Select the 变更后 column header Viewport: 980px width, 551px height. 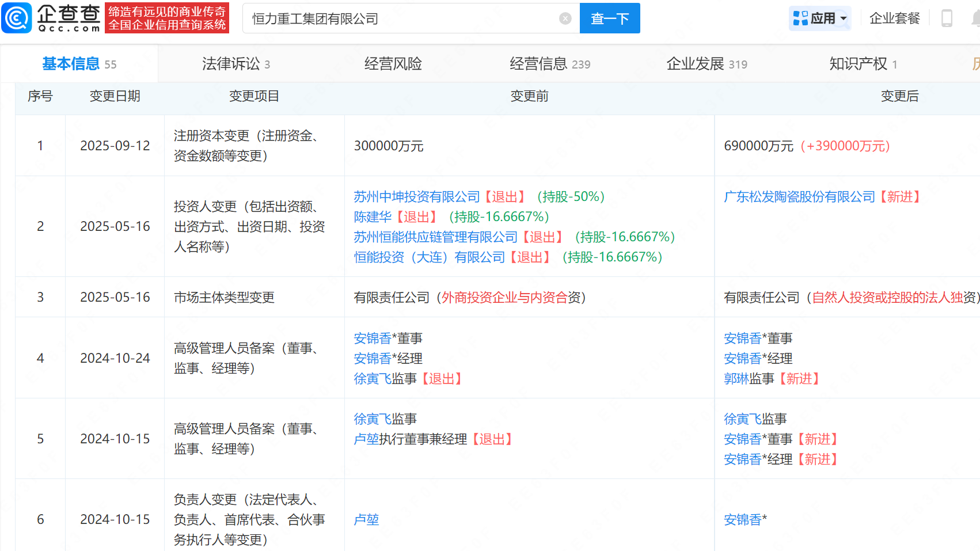[x=900, y=96]
